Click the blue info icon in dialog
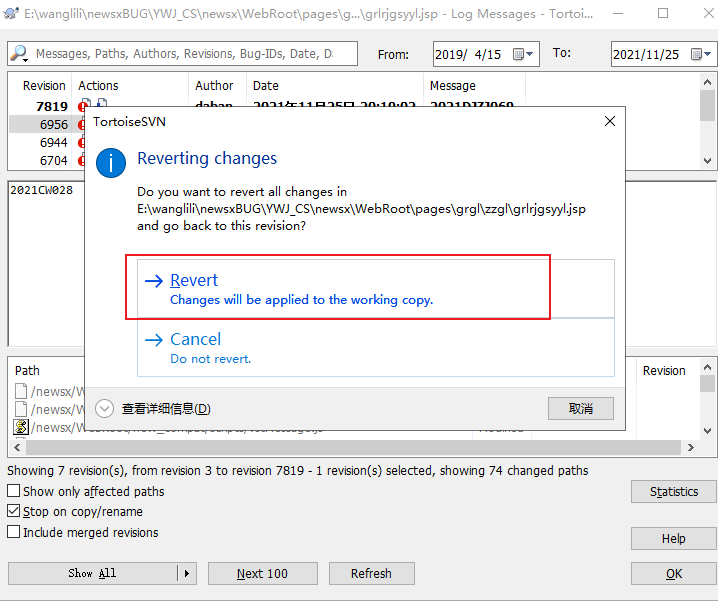 pos(110,163)
